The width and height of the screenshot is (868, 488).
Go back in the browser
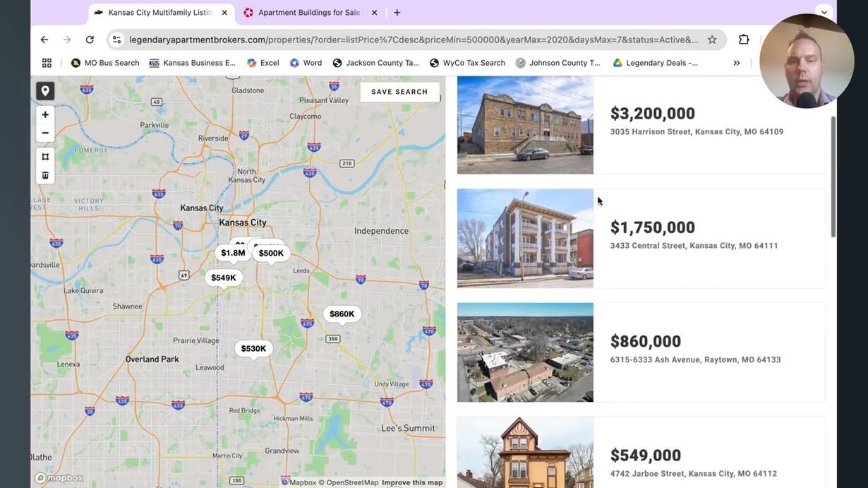pyautogui.click(x=44, y=40)
